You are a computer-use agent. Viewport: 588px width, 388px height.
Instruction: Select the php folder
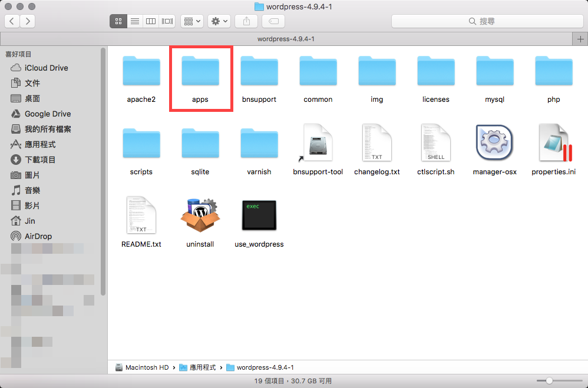point(553,71)
